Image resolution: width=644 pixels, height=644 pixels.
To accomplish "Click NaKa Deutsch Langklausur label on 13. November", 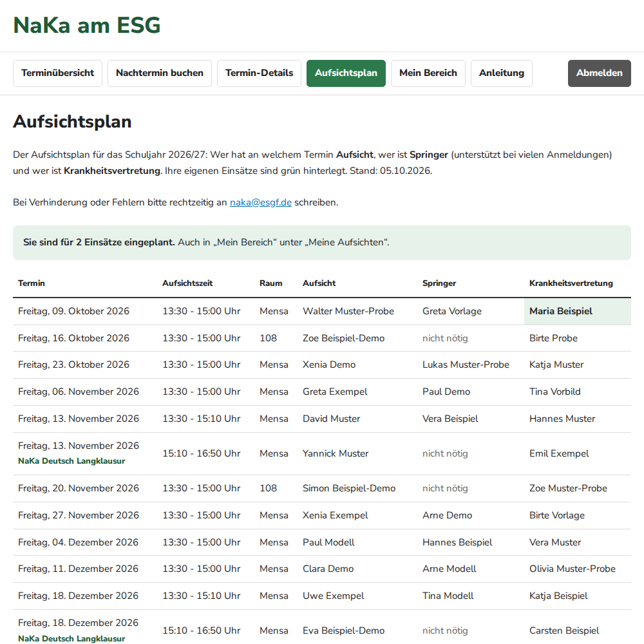I will point(71,461).
